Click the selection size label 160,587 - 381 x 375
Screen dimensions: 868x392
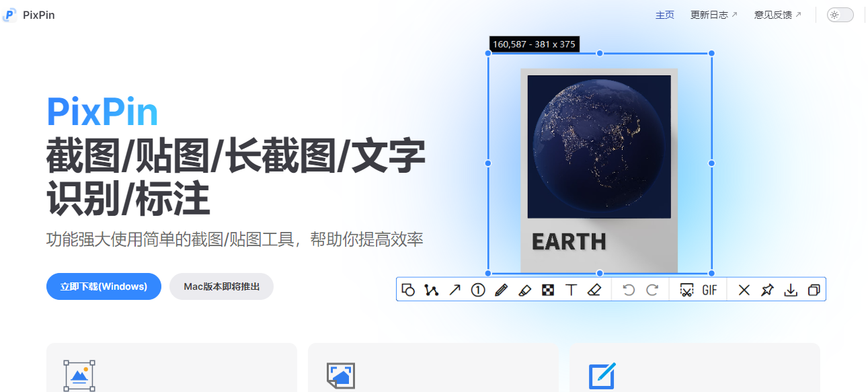[x=534, y=44]
